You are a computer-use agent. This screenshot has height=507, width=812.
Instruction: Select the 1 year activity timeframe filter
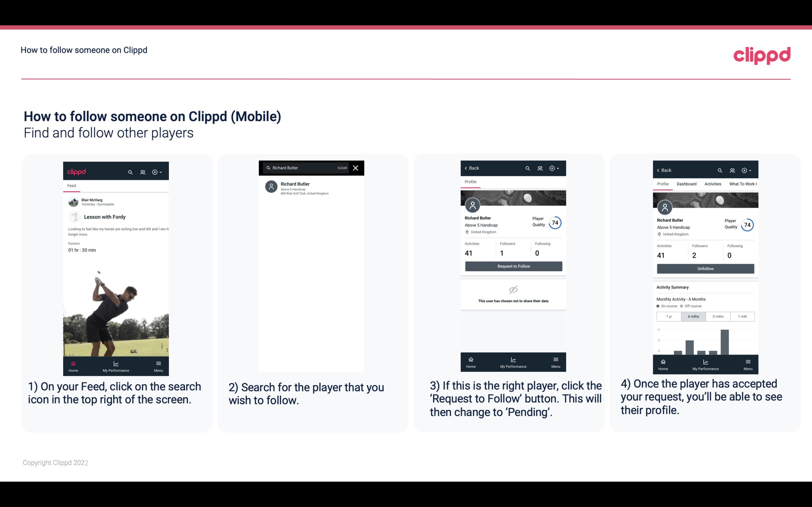[x=669, y=316]
